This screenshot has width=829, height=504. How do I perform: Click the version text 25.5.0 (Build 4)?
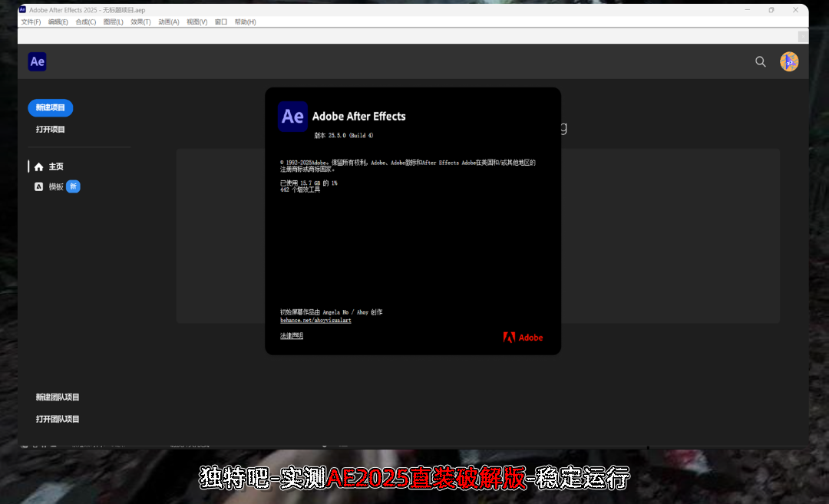click(x=344, y=135)
